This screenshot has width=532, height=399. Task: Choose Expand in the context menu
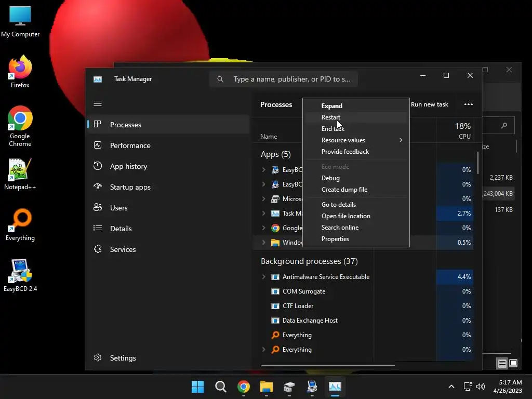[x=356, y=106]
